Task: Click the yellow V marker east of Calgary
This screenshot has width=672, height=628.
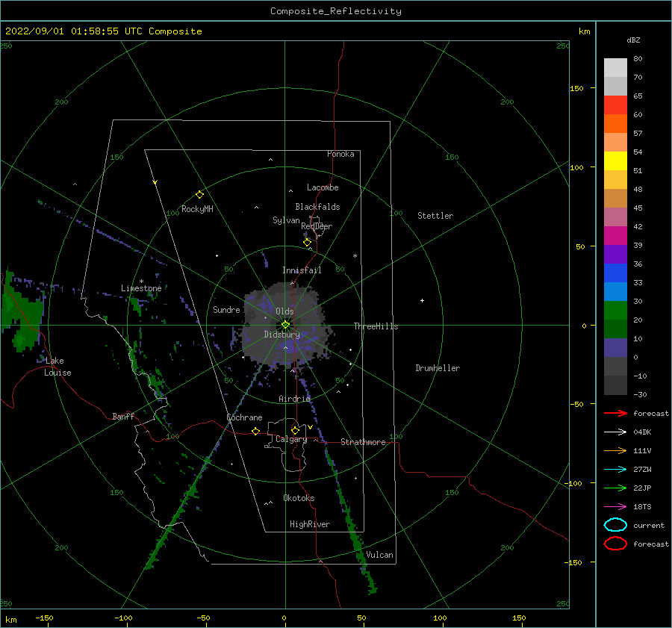Action: [x=310, y=427]
